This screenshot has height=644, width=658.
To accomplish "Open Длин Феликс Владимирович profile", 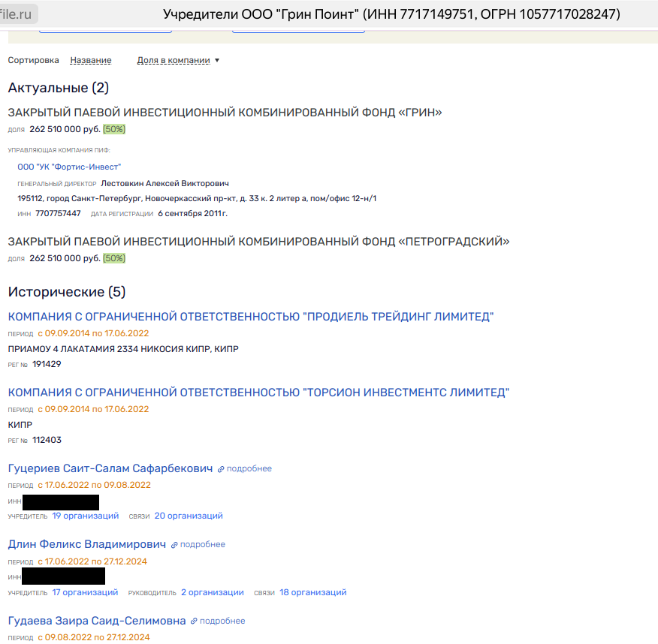I will 87,544.
